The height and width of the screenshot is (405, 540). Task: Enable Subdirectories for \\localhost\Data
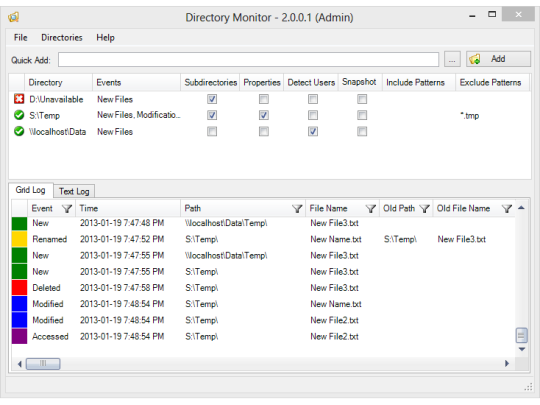(x=212, y=131)
